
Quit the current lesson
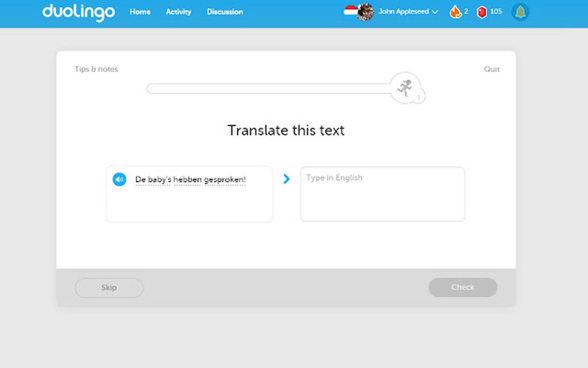coord(491,69)
